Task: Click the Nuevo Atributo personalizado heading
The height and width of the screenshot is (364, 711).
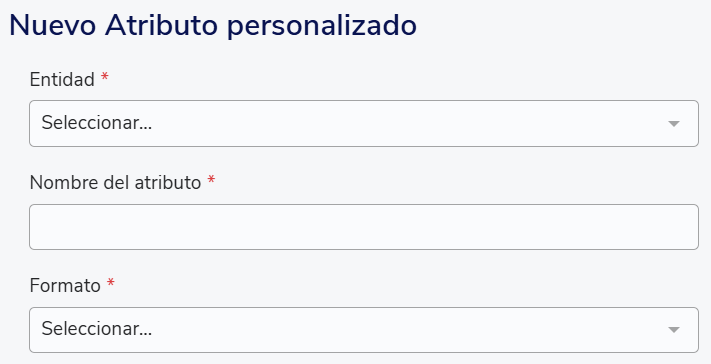Action: [213, 26]
